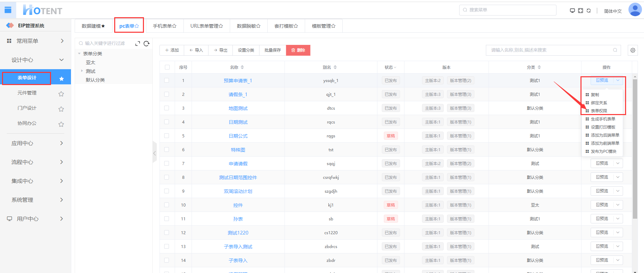Screen dimensions: 644x273
Task: Refresh the form category tree
Action: pos(147,44)
